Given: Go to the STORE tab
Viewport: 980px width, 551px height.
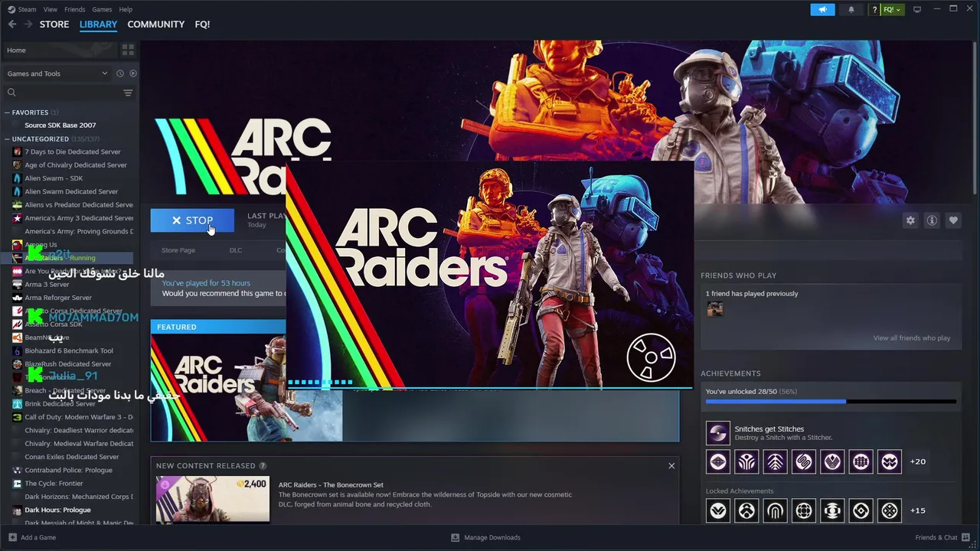Looking at the screenshot, I should pos(54,24).
